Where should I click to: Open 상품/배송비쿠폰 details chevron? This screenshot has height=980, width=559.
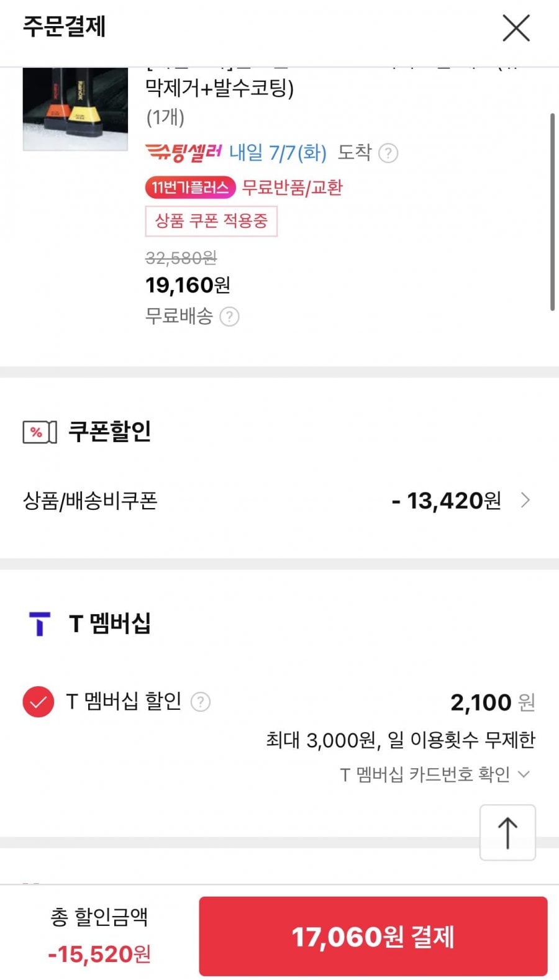525,500
